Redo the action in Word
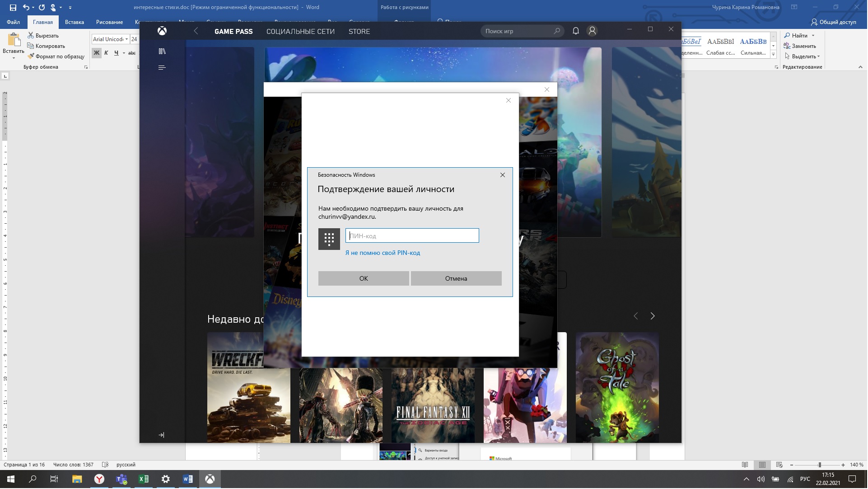Image resolution: width=868 pixels, height=489 pixels. pos(42,8)
